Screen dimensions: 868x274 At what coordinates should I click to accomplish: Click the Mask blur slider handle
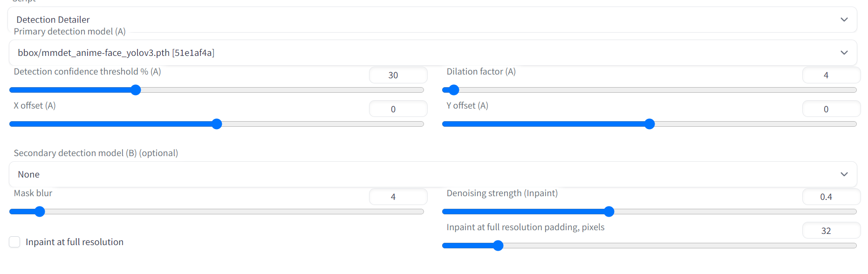40,212
